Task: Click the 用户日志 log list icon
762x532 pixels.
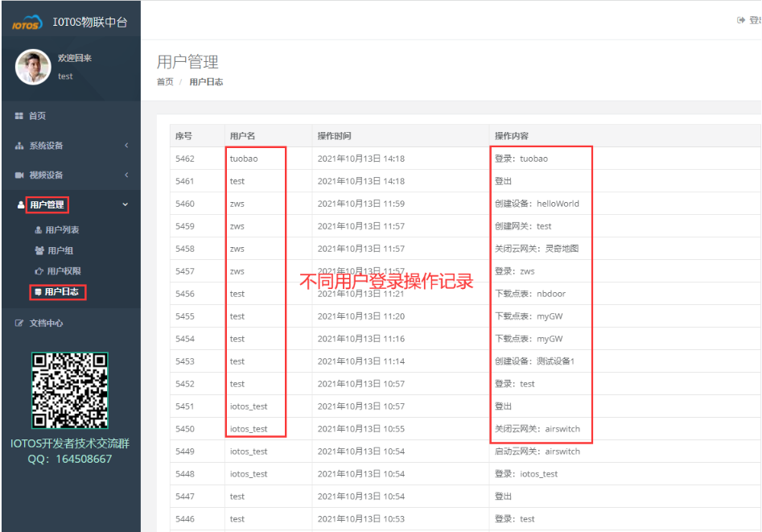Action: [38, 291]
